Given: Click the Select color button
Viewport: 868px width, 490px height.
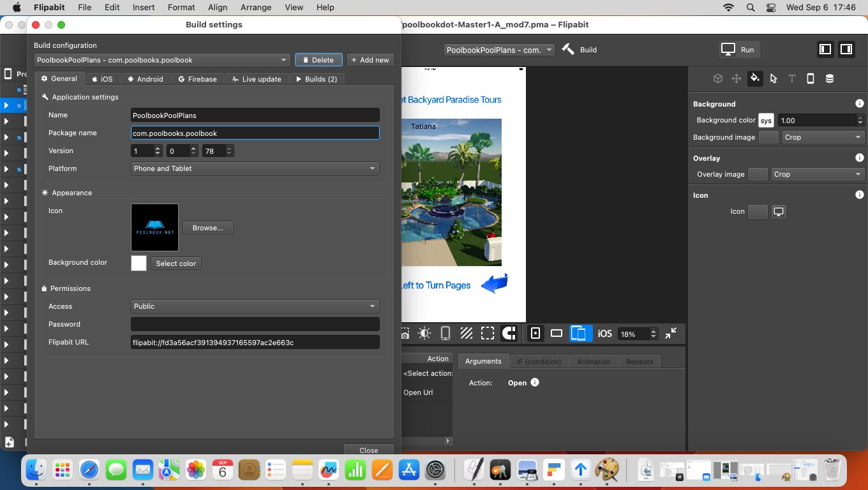Looking at the screenshot, I should [176, 264].
